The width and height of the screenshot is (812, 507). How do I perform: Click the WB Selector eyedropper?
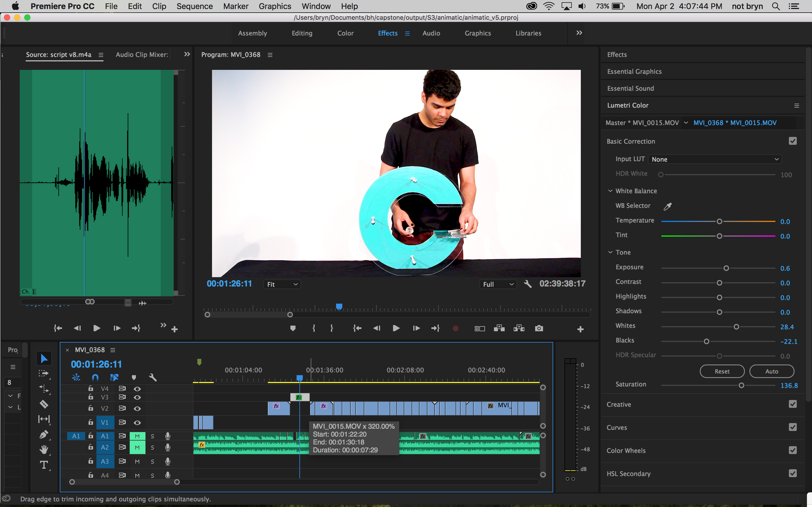click(x=667, y=206)
